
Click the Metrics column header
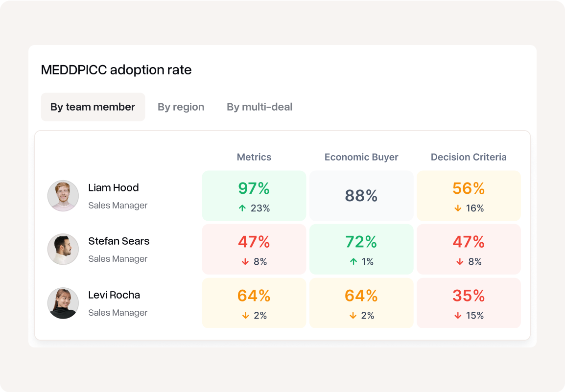click(x=254, y=157)
